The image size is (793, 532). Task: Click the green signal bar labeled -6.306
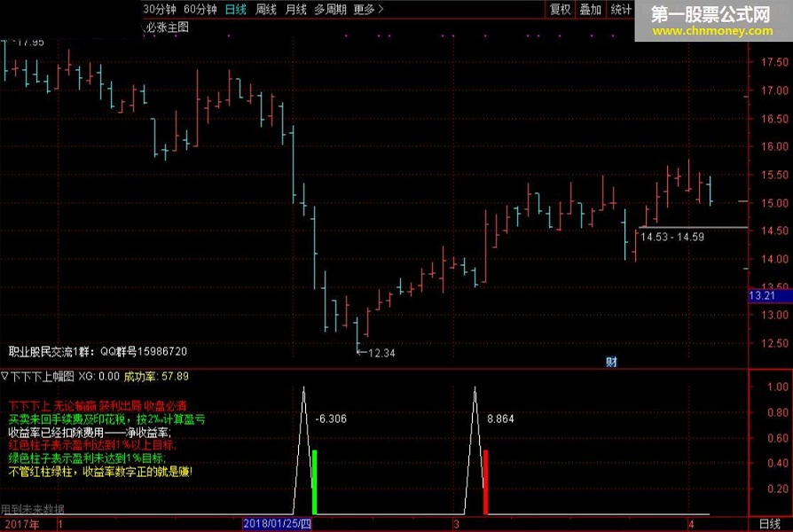point(315,482)
